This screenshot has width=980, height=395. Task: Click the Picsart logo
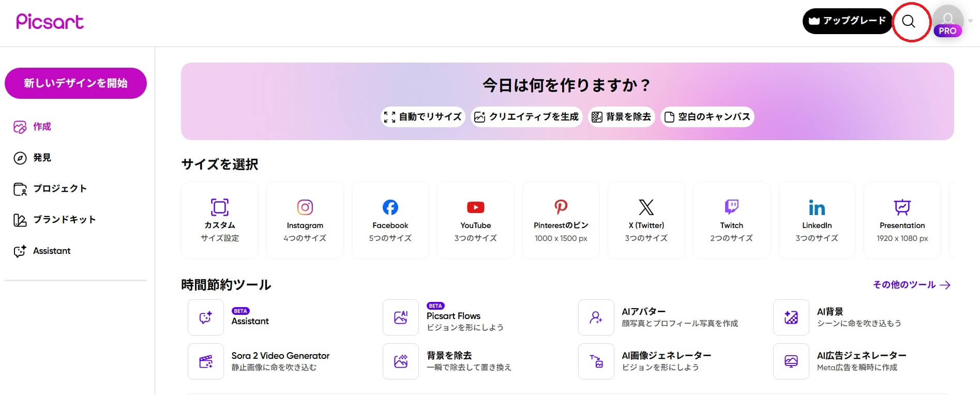(x=50, y=22)
